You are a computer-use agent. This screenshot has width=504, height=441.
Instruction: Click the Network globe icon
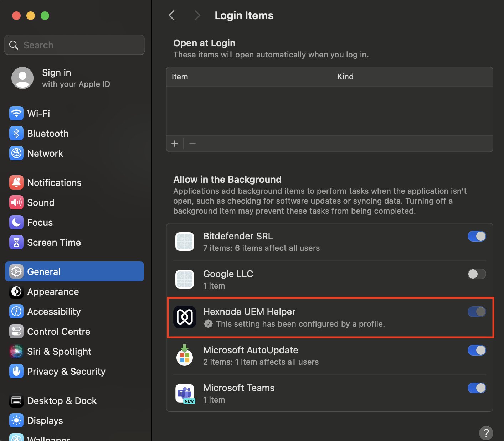(16, 154)
